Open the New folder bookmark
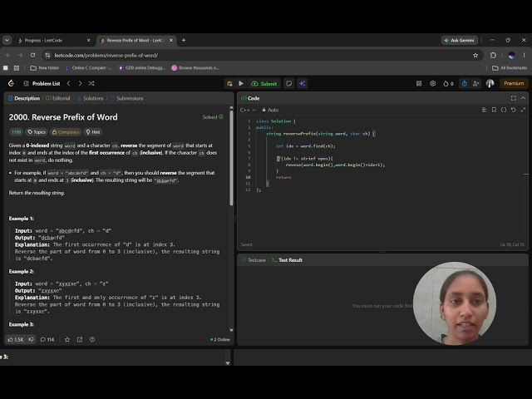This screenshot has width=532, height=399. click(x=45, y=68)
